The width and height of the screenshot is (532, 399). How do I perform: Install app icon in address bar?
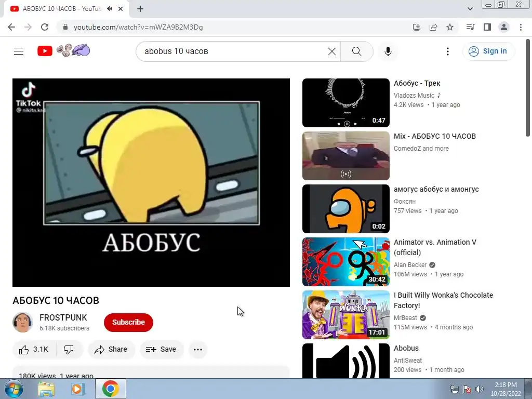click(x=417, y=27)
